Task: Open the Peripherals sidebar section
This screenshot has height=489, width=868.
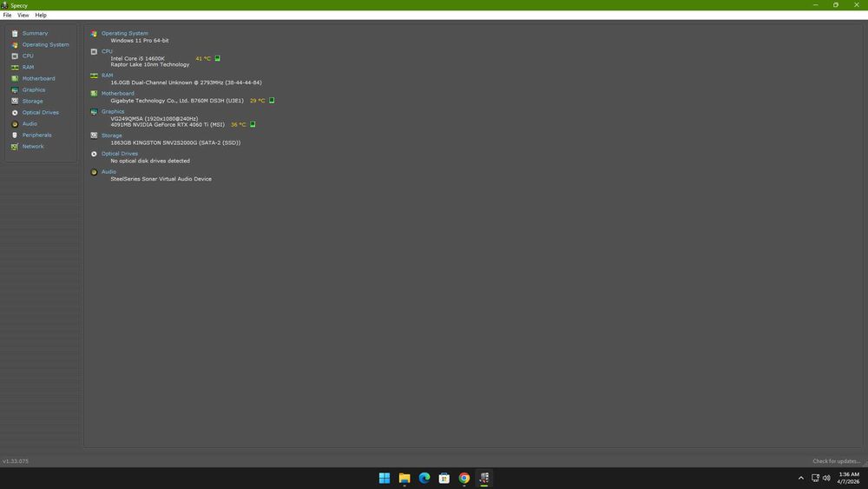Action: [x=36, y=135]
